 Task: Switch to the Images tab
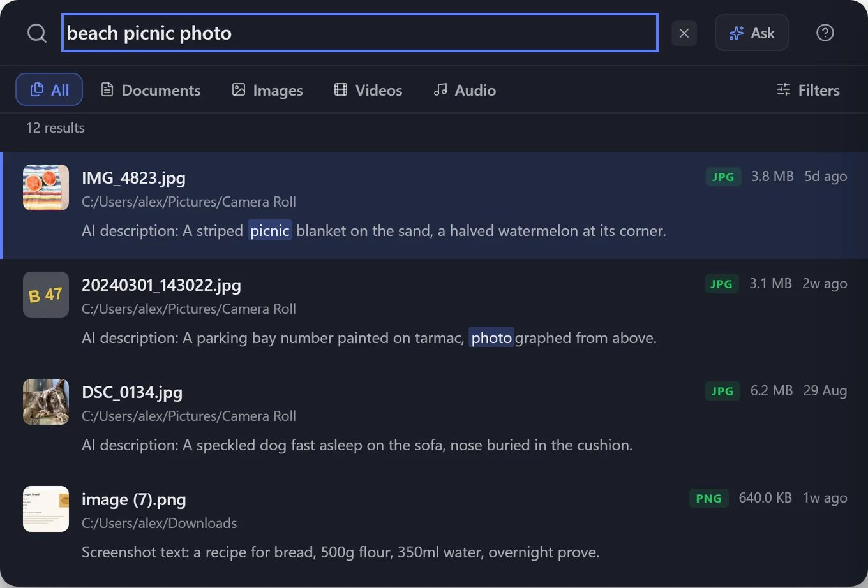pyautogui.click(x=267, y=90)
